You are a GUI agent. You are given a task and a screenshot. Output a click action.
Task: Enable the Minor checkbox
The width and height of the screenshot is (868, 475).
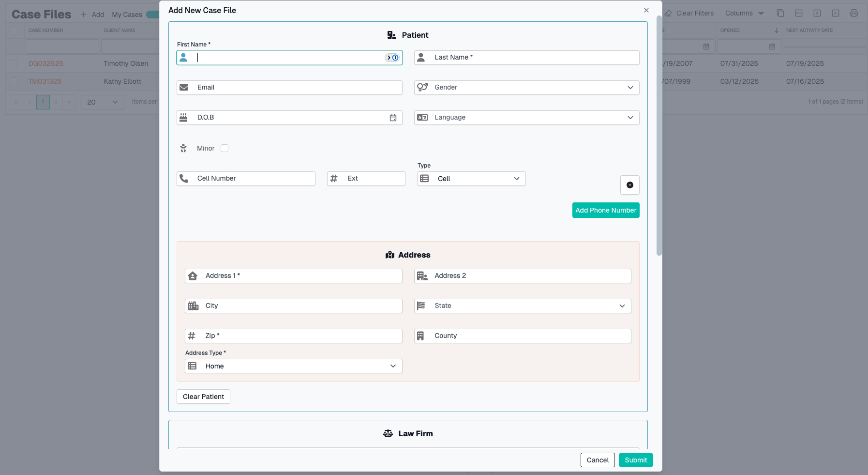224,148
